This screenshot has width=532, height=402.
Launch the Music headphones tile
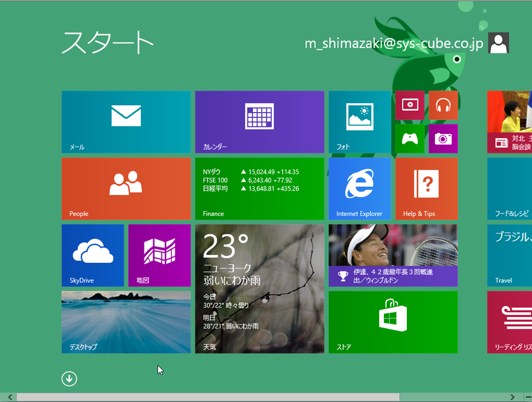[443, 105]
